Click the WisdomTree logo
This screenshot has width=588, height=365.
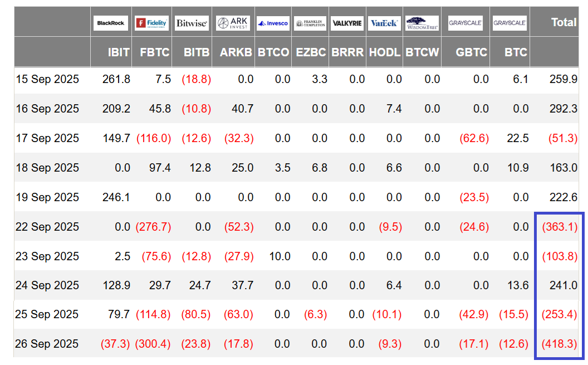(422, 23)
